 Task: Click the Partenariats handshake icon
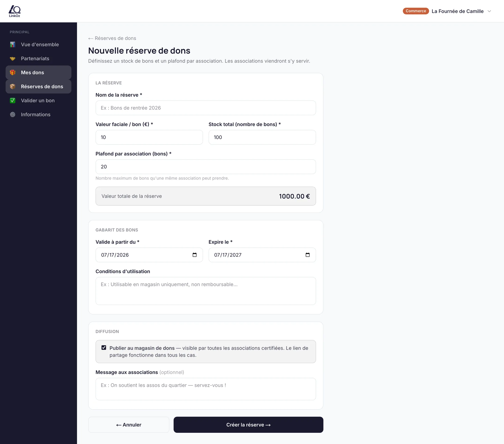coord(13,58)
